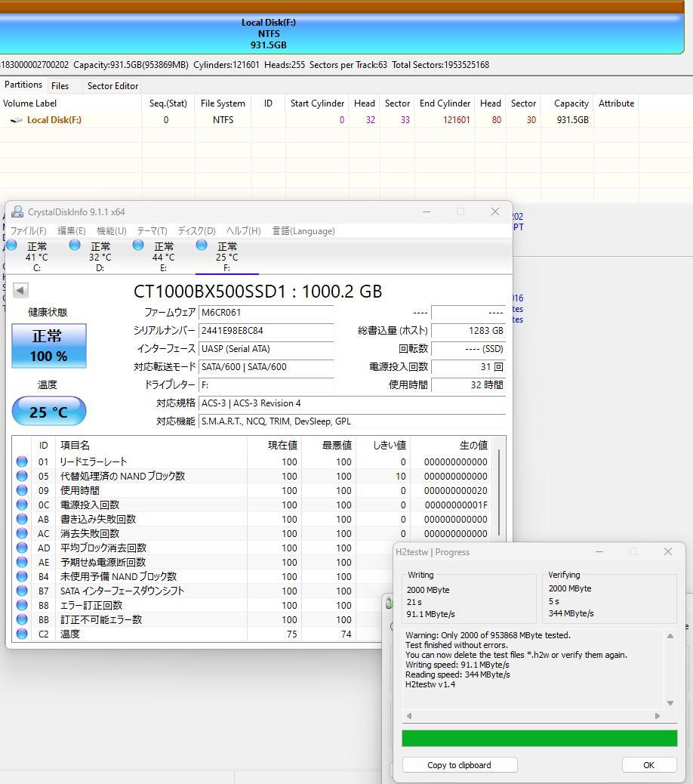
Task: Open the 編集(E) menu
Action: (x=72, y=231)
